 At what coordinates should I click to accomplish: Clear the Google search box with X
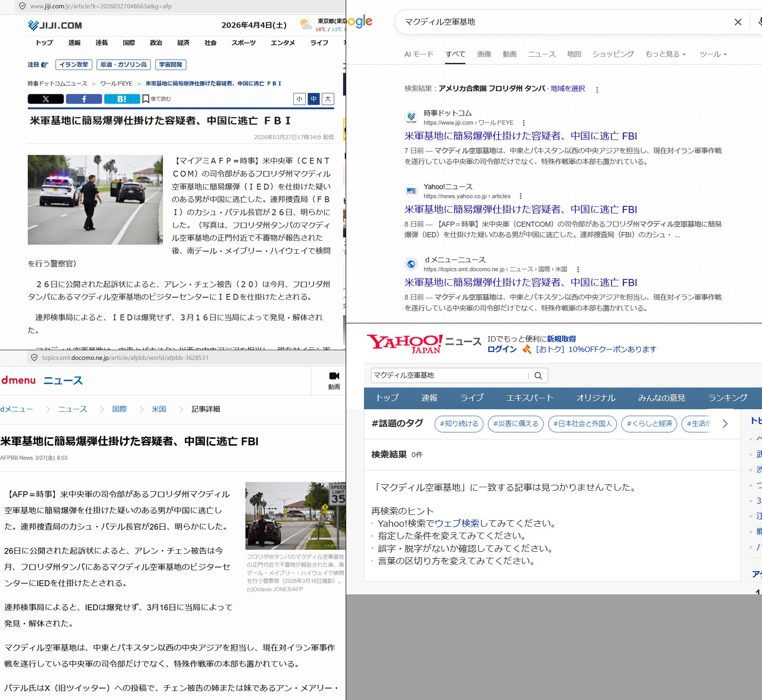(738, 22)
